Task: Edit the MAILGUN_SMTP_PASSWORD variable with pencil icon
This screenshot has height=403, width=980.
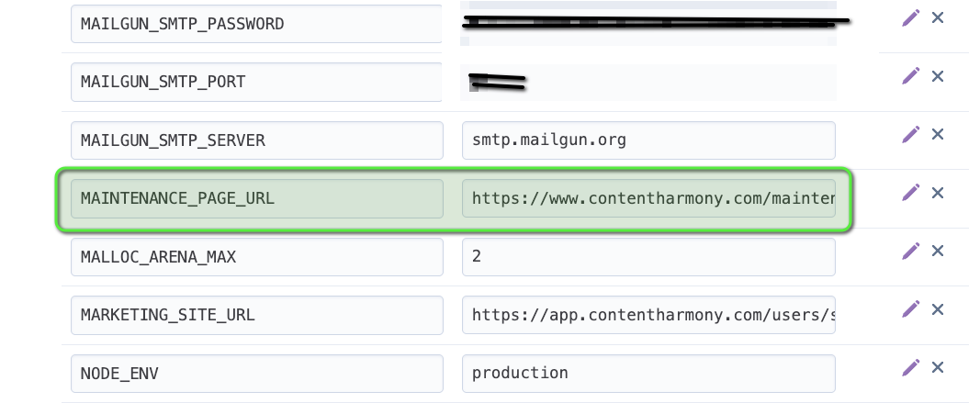Action: pyautogui.click(x=910, y=17)
